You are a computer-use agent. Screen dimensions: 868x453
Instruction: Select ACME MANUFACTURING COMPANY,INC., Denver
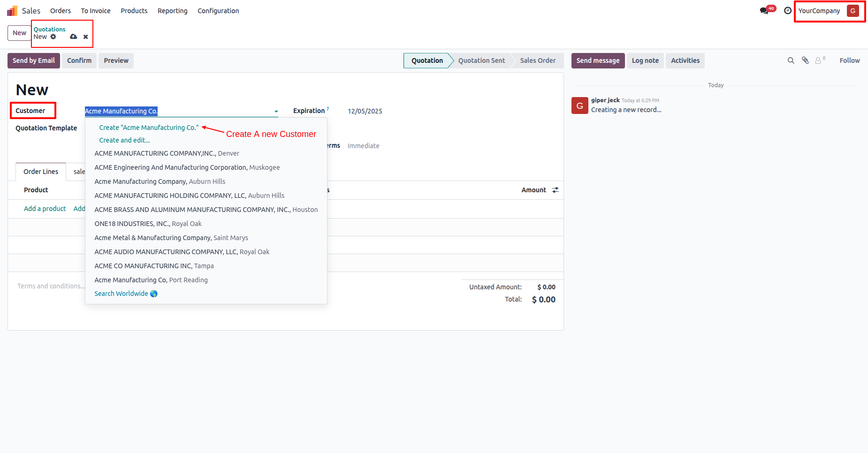pyautogui.click(x=206, y=153)
